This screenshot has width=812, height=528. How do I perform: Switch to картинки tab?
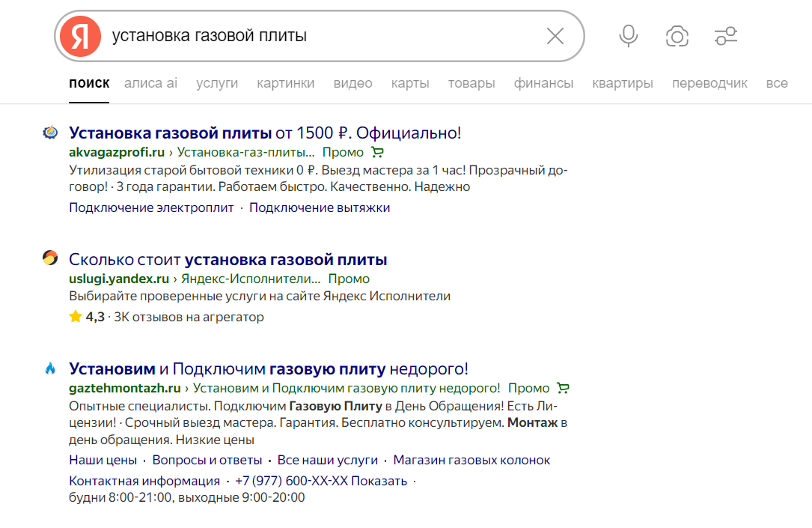(285, 83)
